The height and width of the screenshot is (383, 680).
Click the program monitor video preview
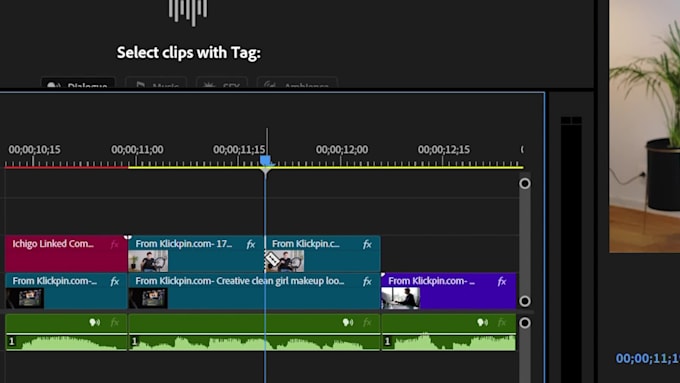pyautogui.click(x=644, y=126)
